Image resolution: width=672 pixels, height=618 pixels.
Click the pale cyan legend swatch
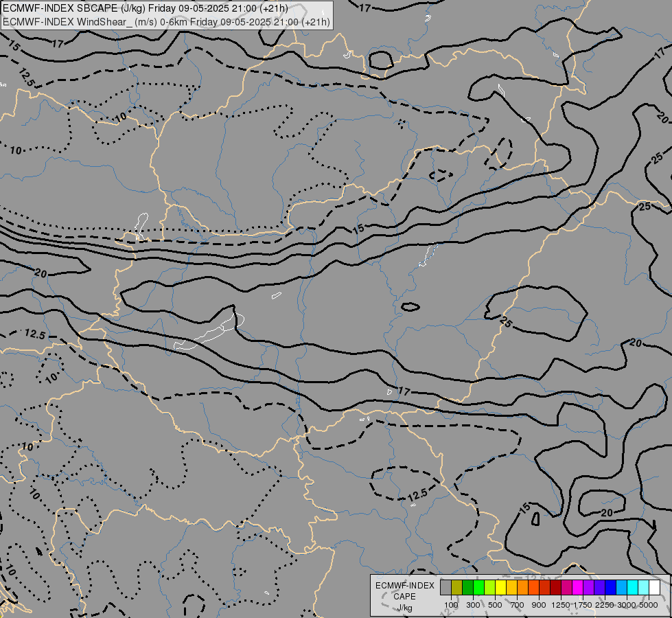[644, 587]
